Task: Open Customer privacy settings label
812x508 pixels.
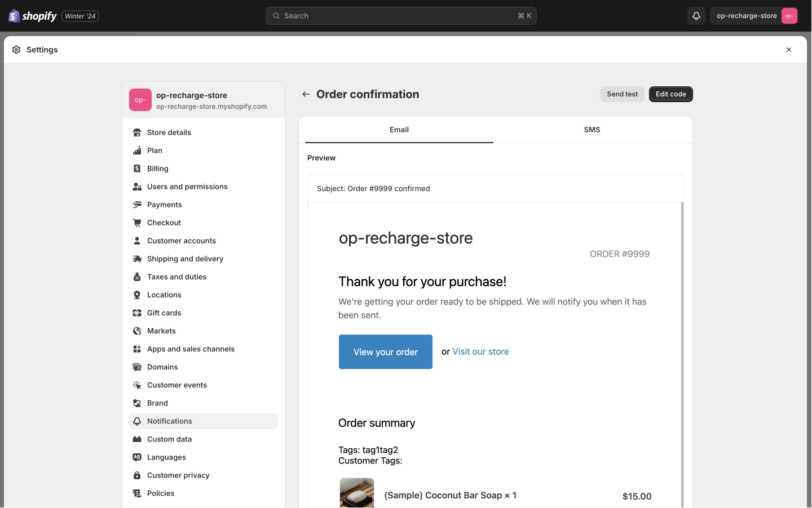Action: [x=178, y=475]
